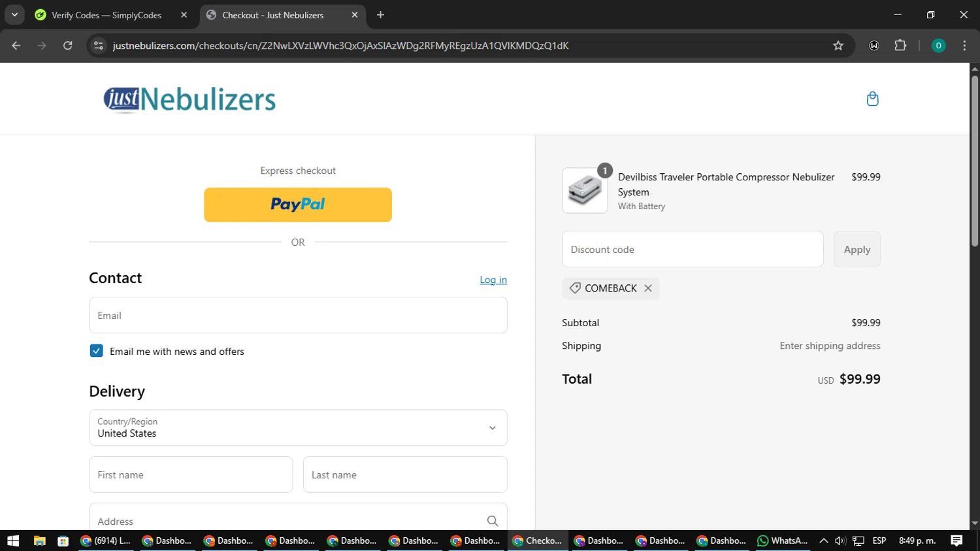Open the shopping bag cart icon

coord(872,99)
